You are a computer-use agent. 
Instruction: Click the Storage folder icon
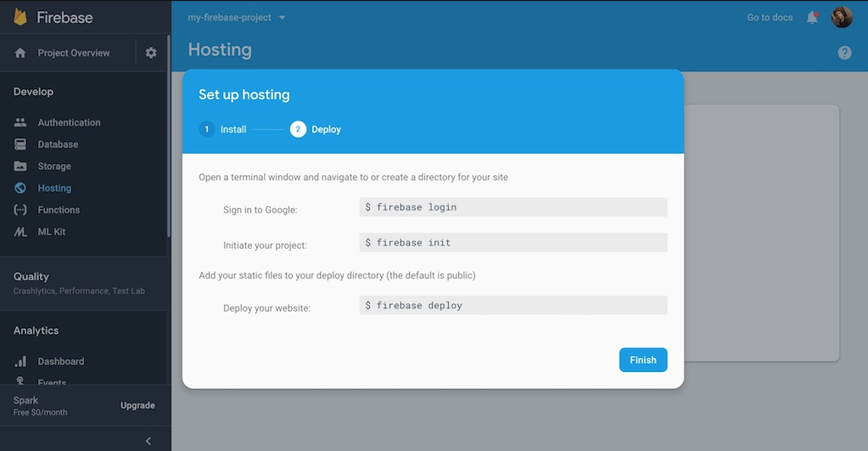click(x=20, y=166)
